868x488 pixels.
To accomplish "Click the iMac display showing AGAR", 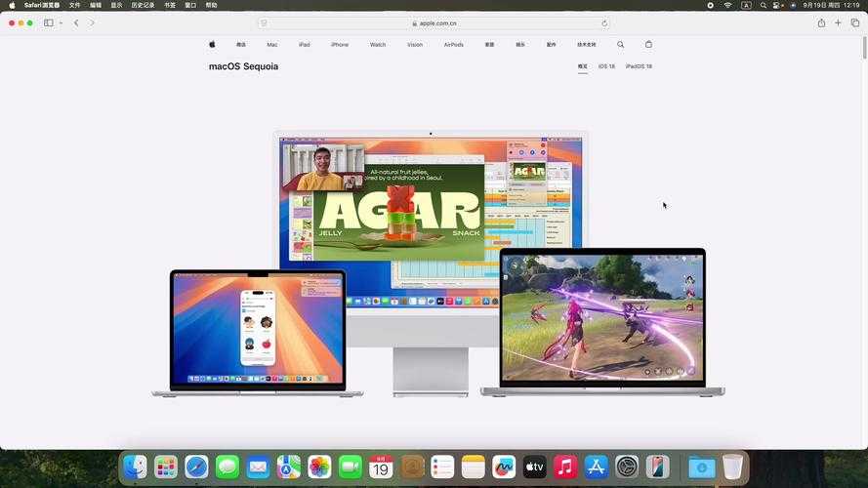I will tap(431, 222).
